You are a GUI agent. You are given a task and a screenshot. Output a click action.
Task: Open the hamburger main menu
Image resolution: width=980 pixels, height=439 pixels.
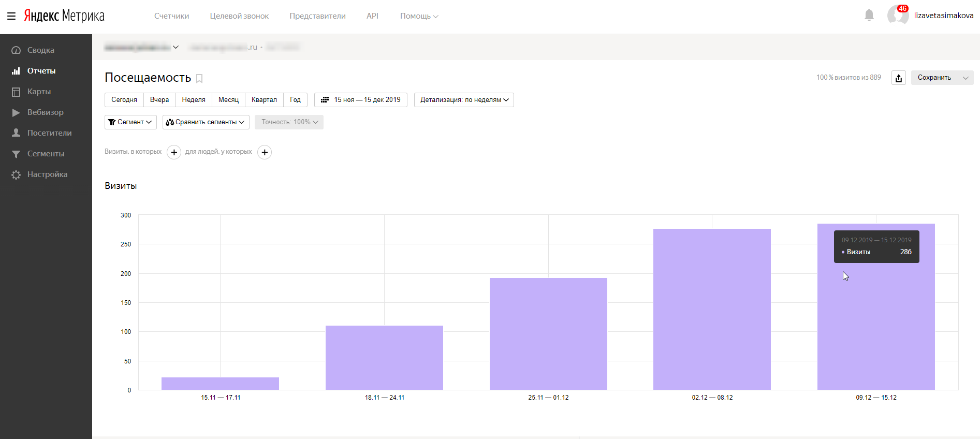pos(11,16)
